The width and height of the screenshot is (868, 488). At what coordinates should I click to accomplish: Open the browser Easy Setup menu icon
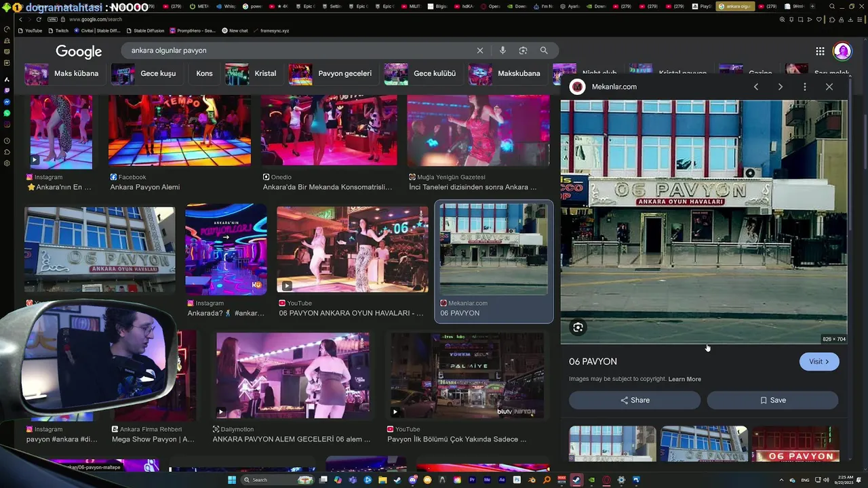click(x=859, y=20)
